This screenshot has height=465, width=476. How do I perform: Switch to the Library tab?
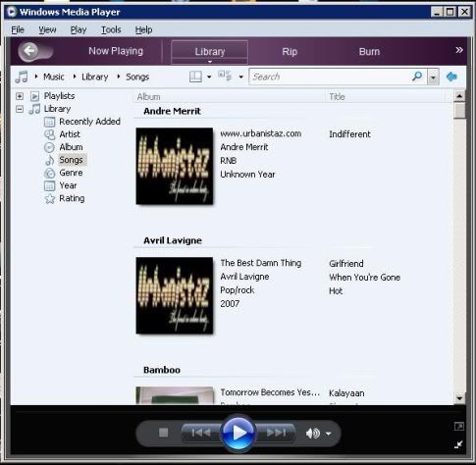click(x=210, y=51)
